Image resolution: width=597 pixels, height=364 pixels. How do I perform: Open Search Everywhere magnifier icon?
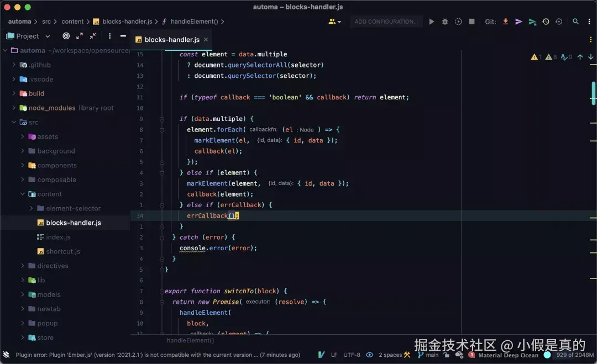point(575,22)
